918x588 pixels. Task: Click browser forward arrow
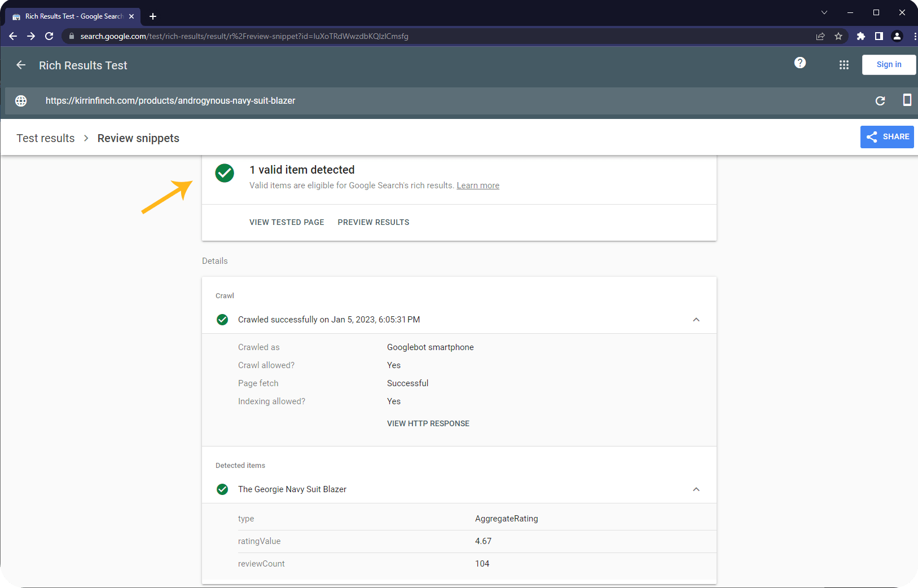(31, 36)
